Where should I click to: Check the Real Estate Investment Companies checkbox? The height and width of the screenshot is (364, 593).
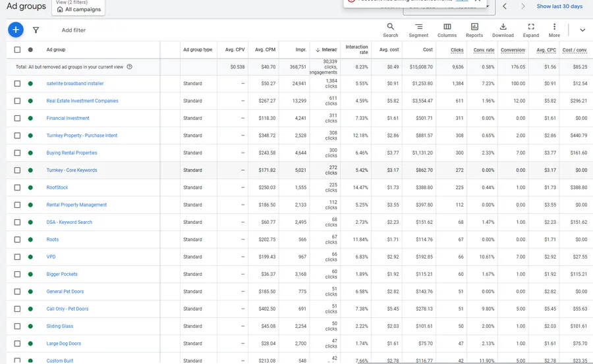(17, 101)
